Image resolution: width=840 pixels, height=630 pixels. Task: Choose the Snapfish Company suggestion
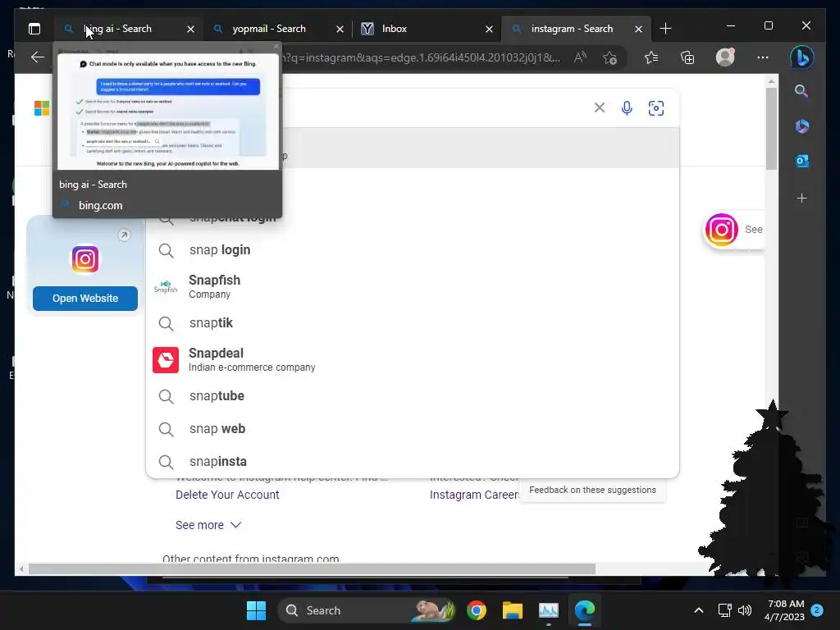(x=413, y=286)
